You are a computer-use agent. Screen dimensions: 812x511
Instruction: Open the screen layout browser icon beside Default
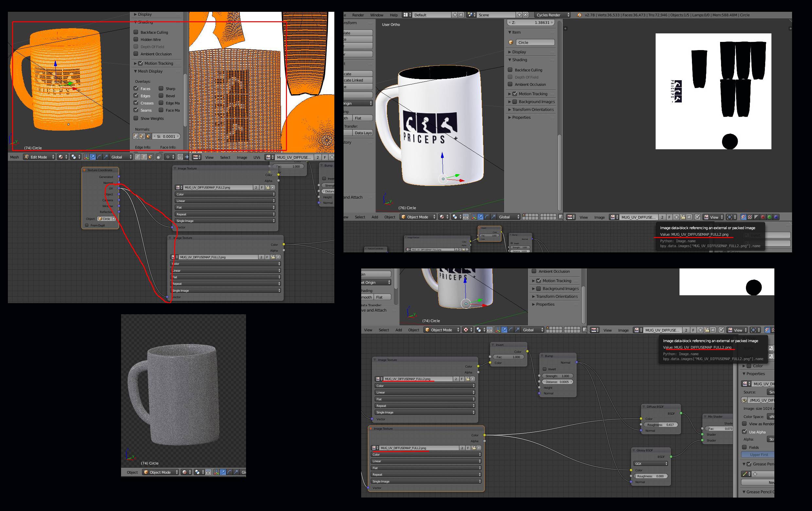coord(407,15)
